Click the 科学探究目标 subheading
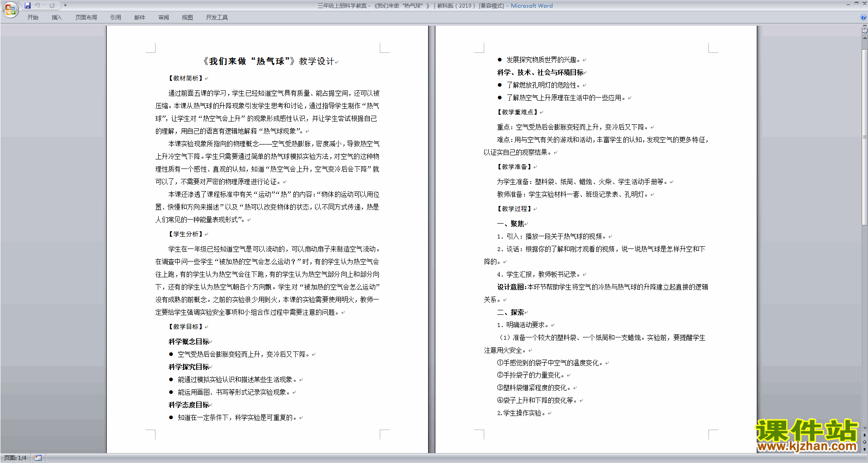This screenshot has height=463, width=868. pyautogui.click(x=189, y=367)
